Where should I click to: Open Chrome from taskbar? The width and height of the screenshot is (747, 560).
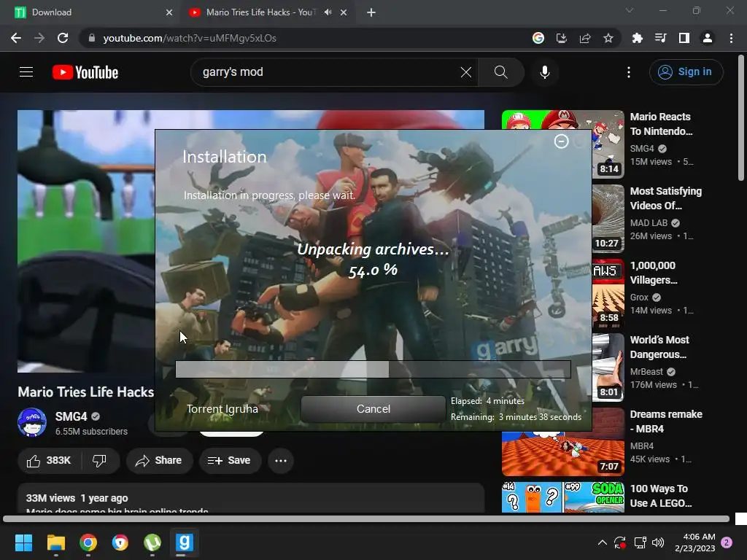88,542
